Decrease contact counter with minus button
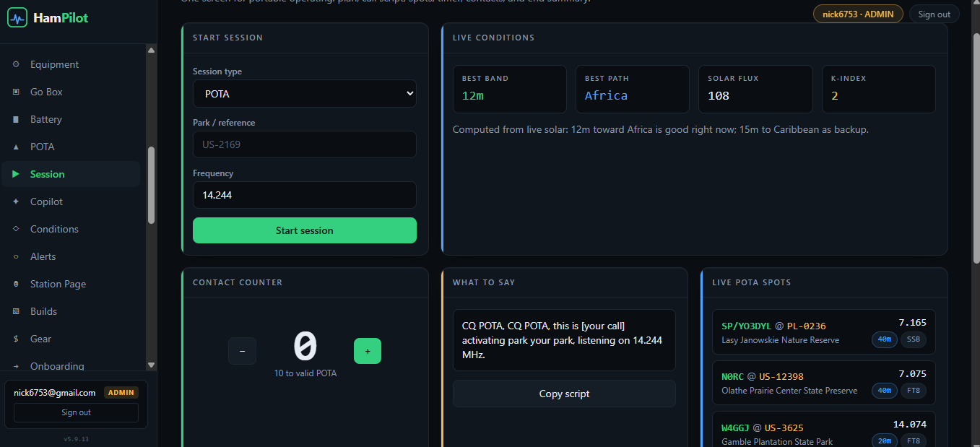This screenshot has width=980, height=447. pyautogui.click(x=242, y=351)
